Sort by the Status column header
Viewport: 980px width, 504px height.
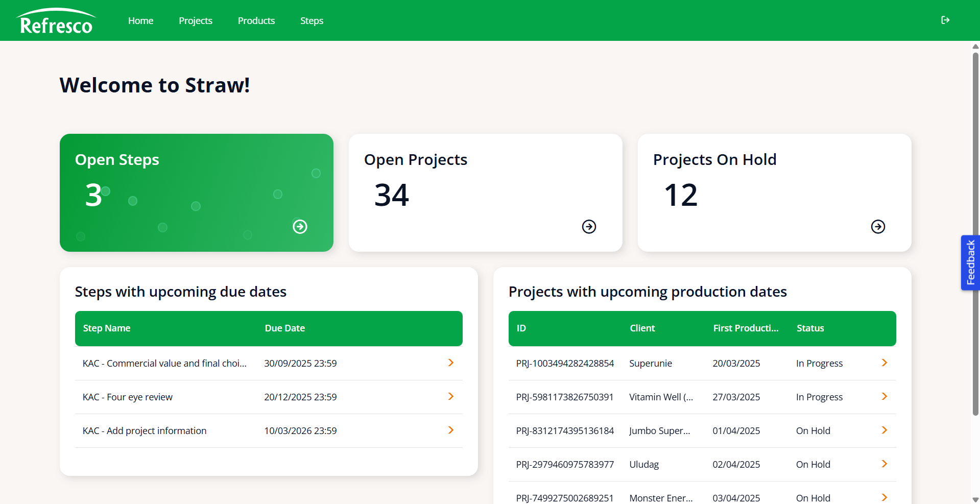pyautogui.click(x=810, y=328)
